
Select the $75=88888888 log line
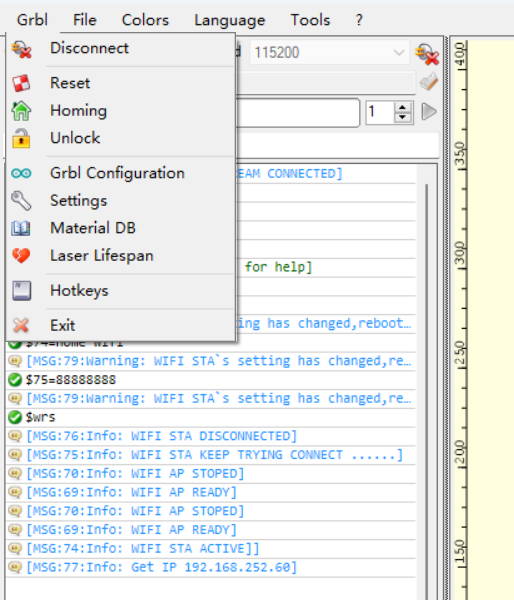(x=211, y=380)
